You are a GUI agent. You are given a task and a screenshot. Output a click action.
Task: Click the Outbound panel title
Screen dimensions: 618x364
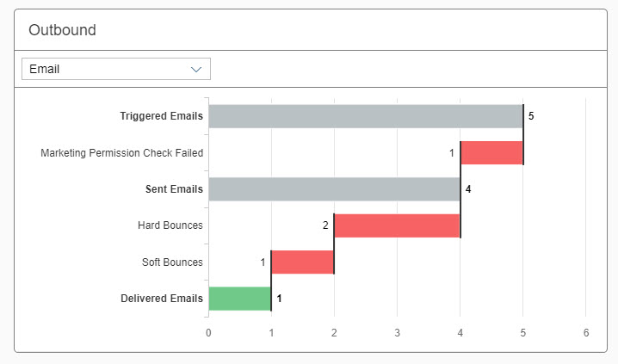(62, 30)
